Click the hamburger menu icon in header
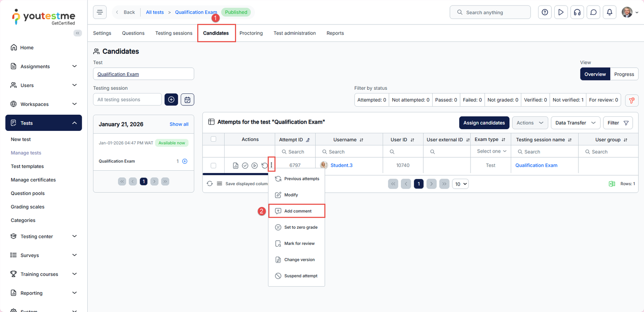This screenshot has height=312, width=644. point(100,12)
